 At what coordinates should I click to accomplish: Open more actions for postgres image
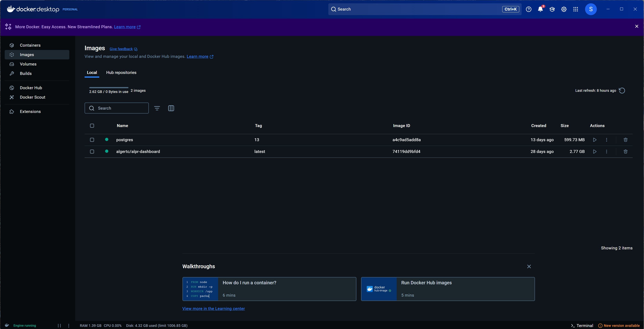coord(606,140)
